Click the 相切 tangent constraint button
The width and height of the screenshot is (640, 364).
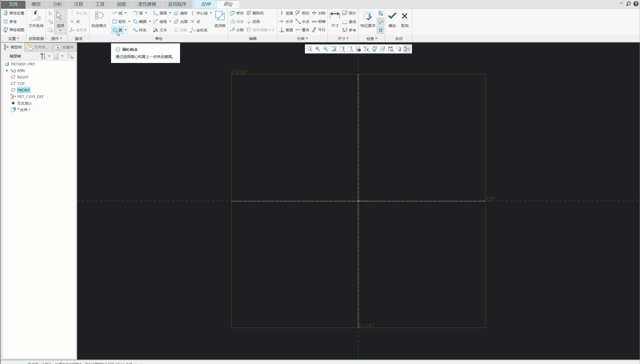302,13
